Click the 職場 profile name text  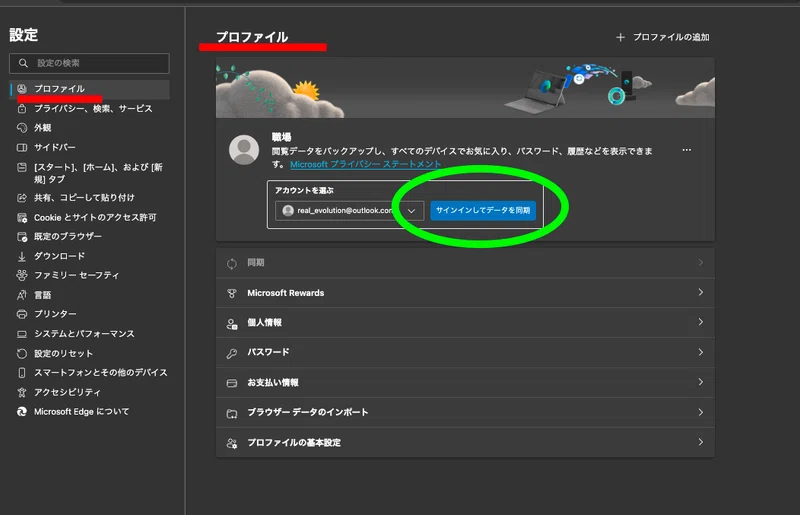281,137
